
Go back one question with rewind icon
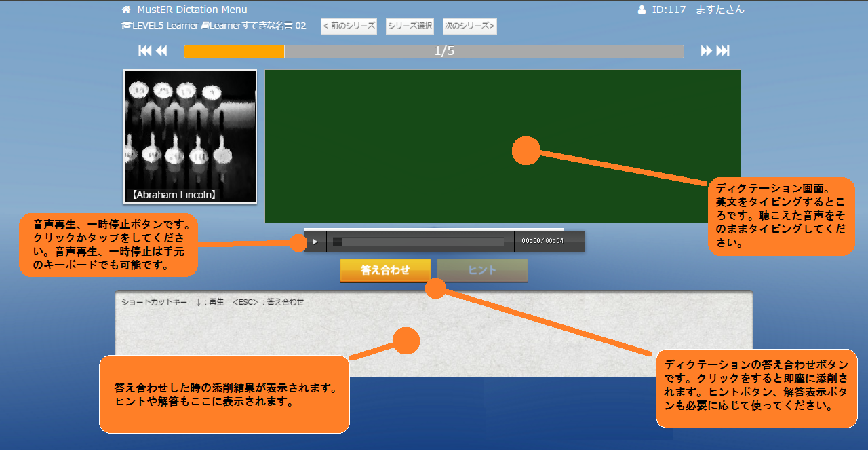tap(161, 51)
